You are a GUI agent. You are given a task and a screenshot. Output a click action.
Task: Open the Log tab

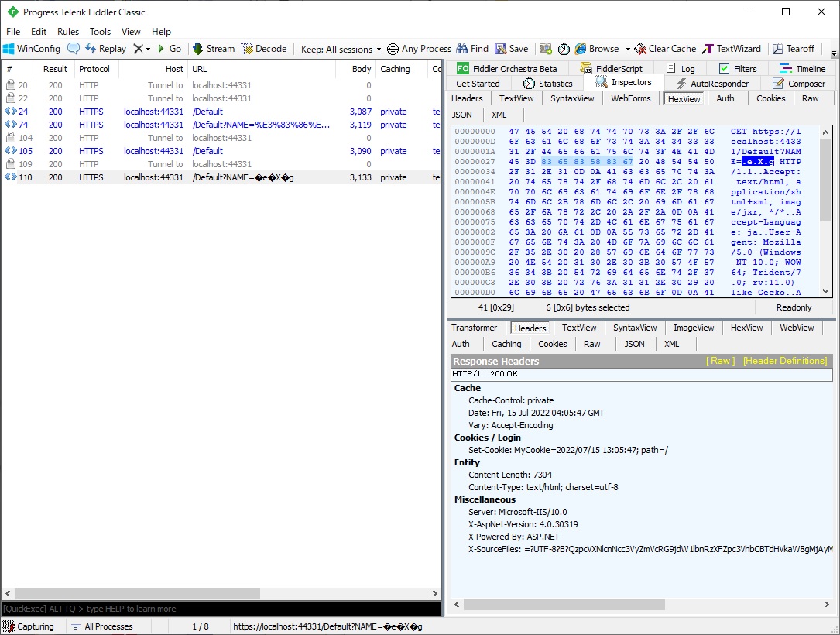681,69
